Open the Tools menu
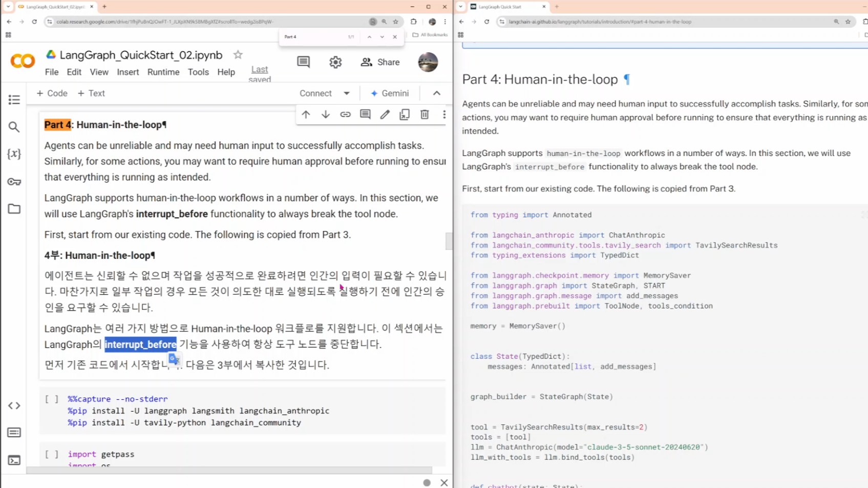868x488 pixels. pyautogui.click(x=198, y=72)
